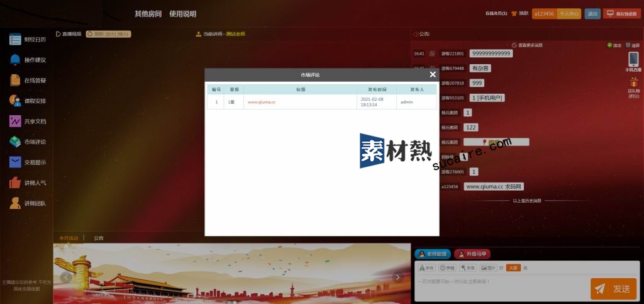Screen dimensions: 644x304
Task: Click the 测试老师 lecturer name
Action: tap(236, 34)
